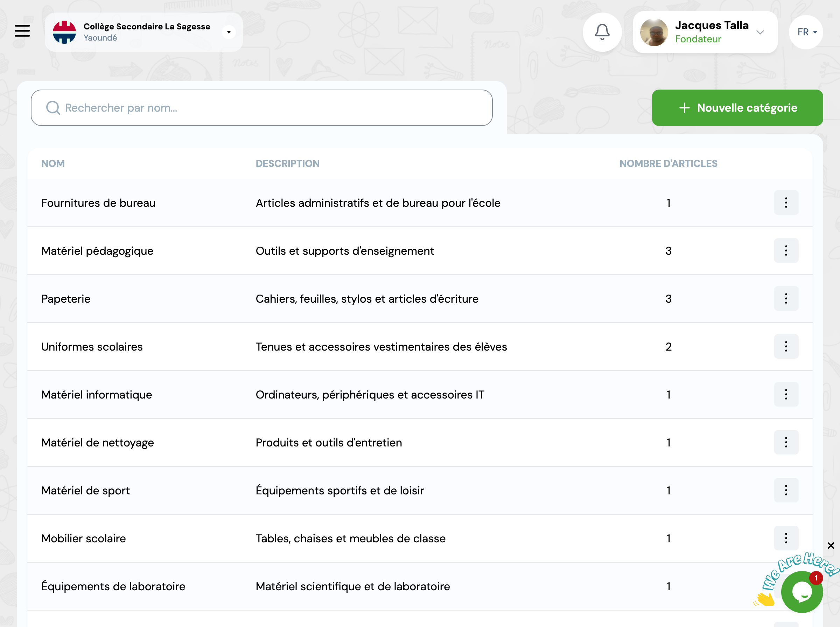Open the notifications bell
Image resolution: width=840 pixels, height=627 pixels.
point(602,32)
